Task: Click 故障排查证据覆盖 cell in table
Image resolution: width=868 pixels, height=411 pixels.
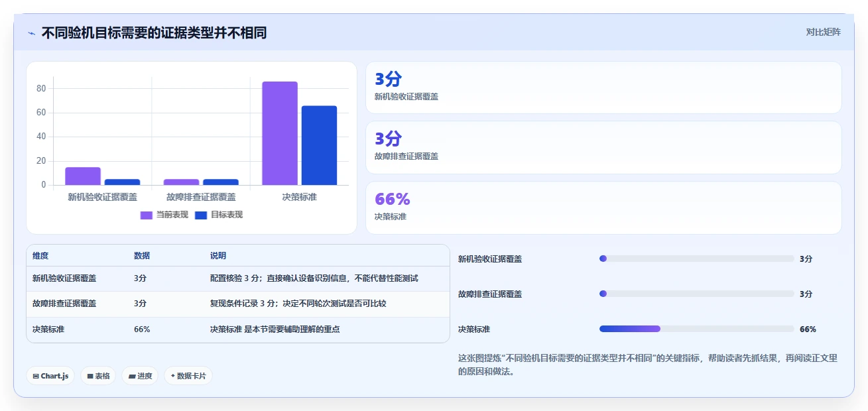Action: tap(64, 304)
